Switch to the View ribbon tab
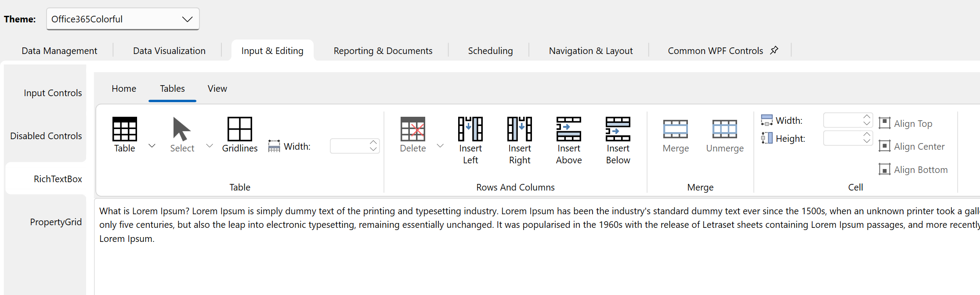 [217, 89]
